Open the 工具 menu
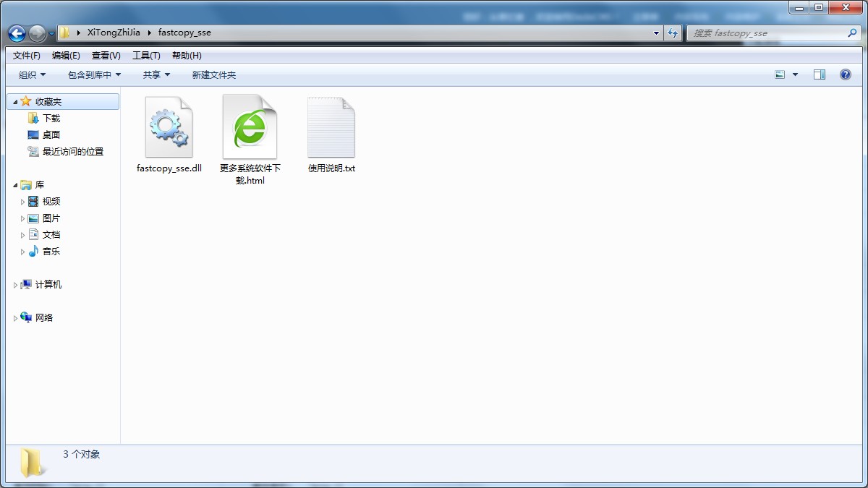Viewport: 868px width, 488px height. (x=146, y=55)
